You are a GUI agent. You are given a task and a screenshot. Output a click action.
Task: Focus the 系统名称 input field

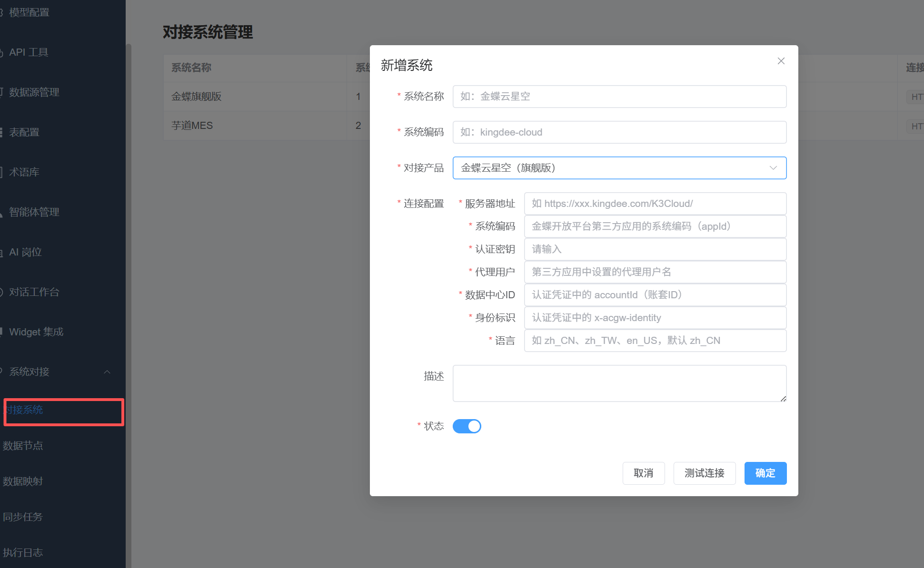[x=619, y=97]
